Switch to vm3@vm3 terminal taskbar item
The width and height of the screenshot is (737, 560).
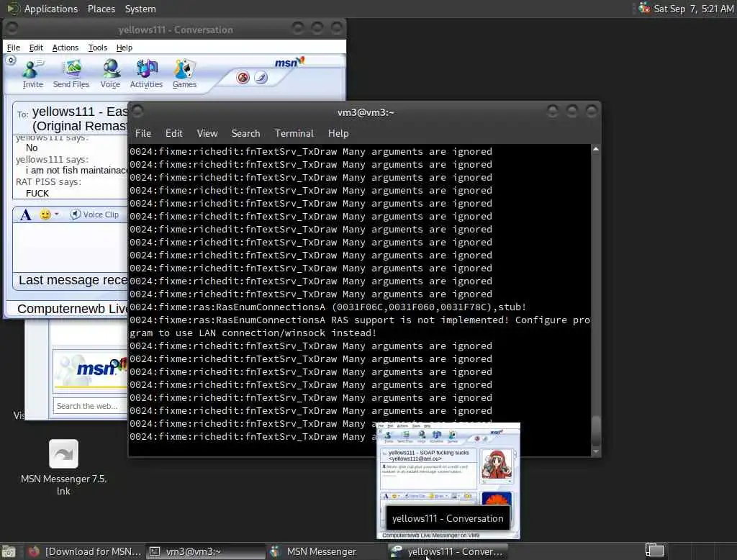(206, 551)
